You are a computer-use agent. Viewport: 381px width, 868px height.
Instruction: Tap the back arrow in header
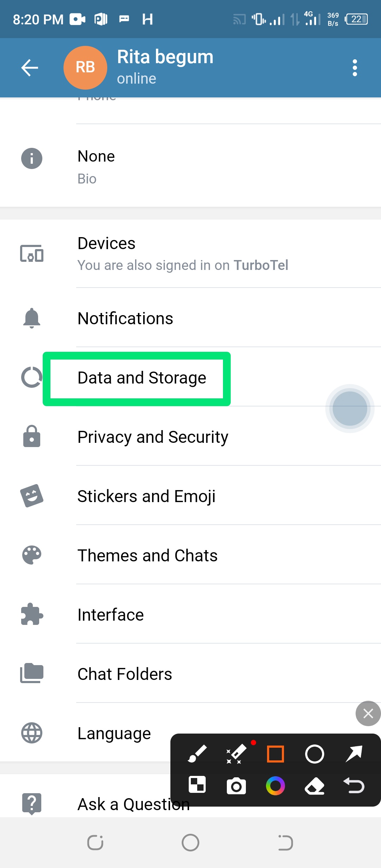click(30, 68)
